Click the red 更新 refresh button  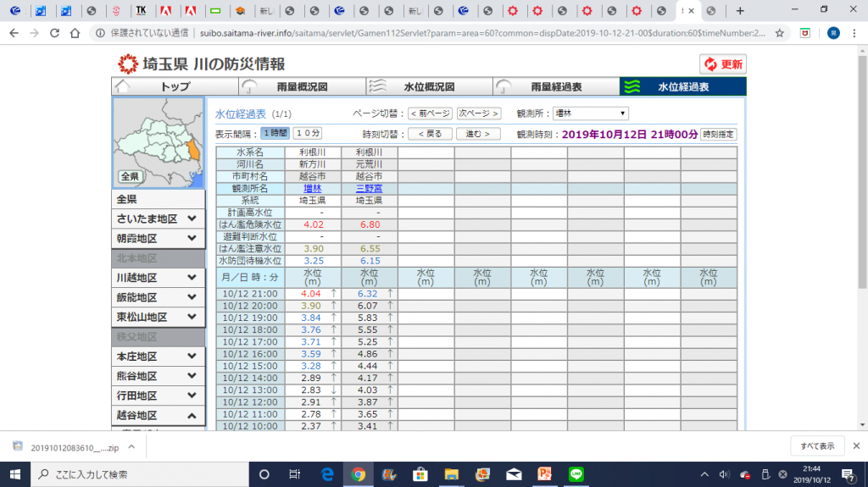(x=722, y=64)
